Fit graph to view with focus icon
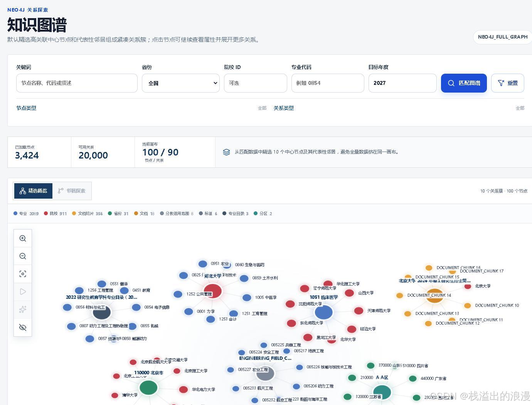This screenshot has width=532, height=405. pos(23,274)
